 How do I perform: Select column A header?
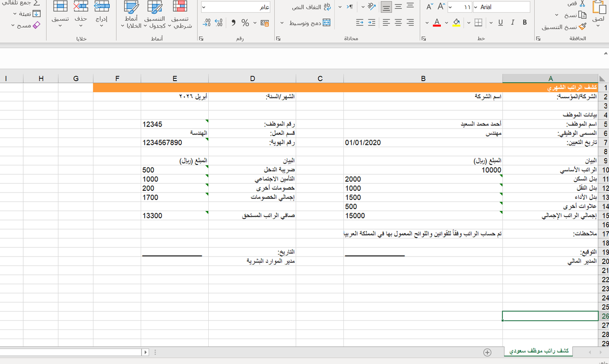[x=550, y=78]
